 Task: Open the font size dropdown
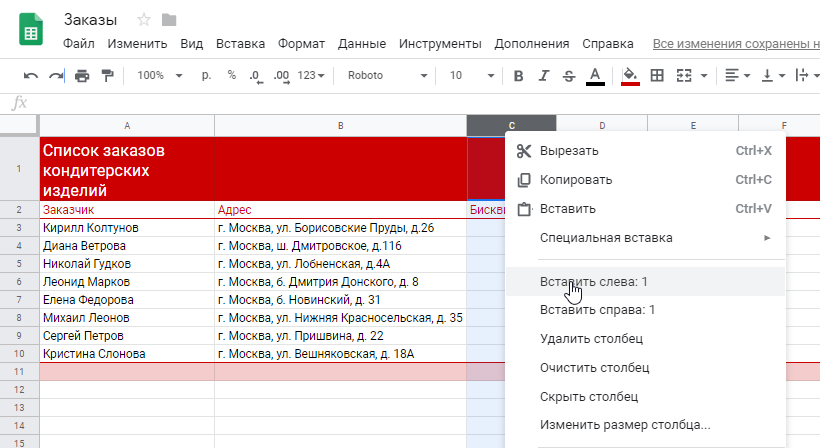(x=470, y=76)
